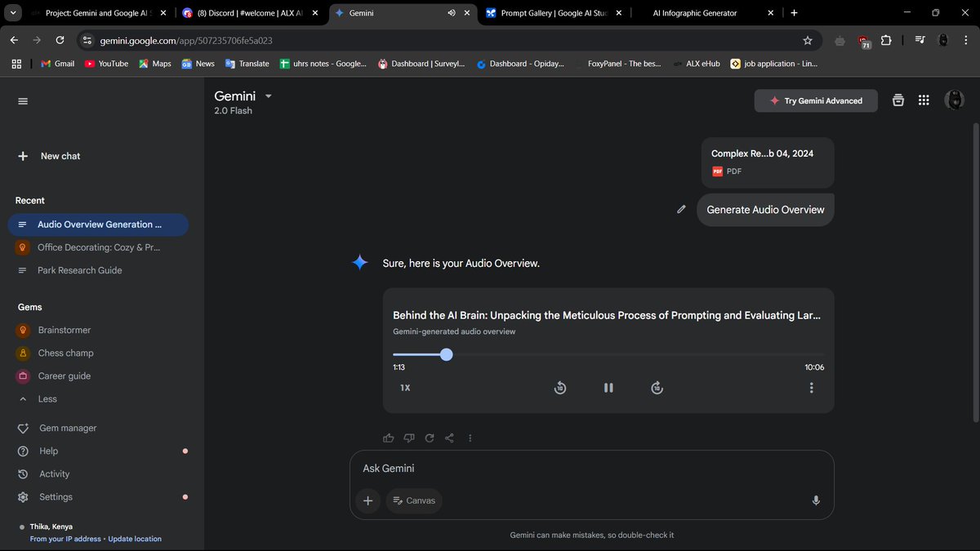The height and width of the screenshot is (551, 980).
Task: Reload the page
Action: click(60, 40)
